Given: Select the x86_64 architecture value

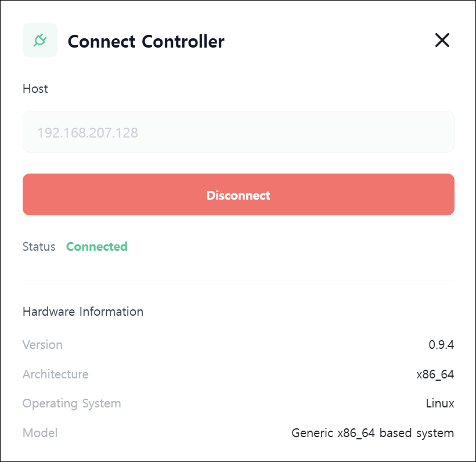Looking at the screenshot, I should 435,374.
